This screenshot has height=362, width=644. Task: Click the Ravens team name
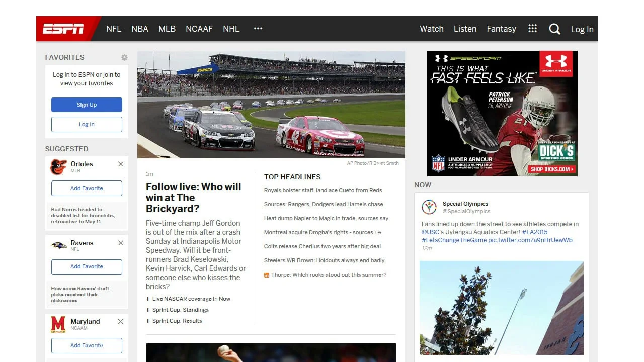(82, 243)
